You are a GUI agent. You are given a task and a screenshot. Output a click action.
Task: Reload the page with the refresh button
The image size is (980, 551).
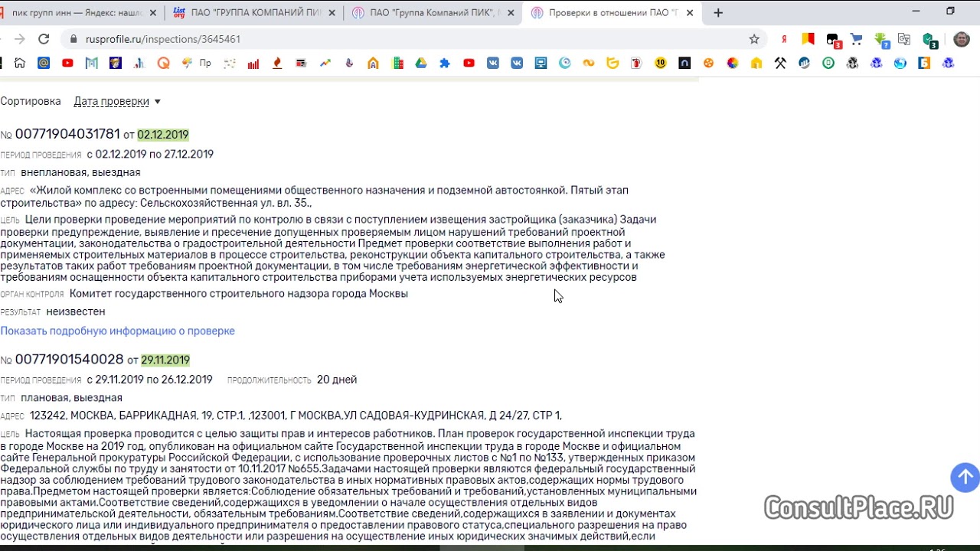(x=44, y=39)
